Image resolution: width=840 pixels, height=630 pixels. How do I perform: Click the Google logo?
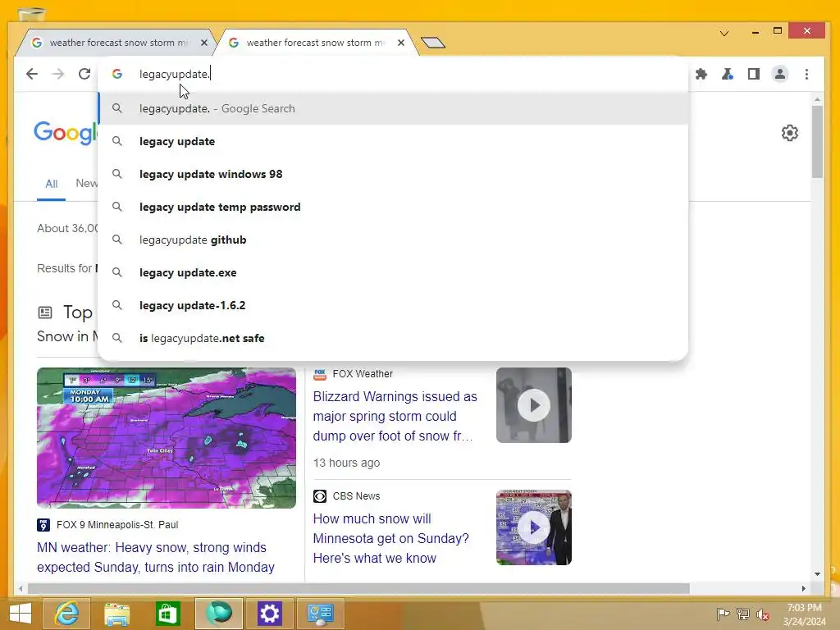(66, 132)
